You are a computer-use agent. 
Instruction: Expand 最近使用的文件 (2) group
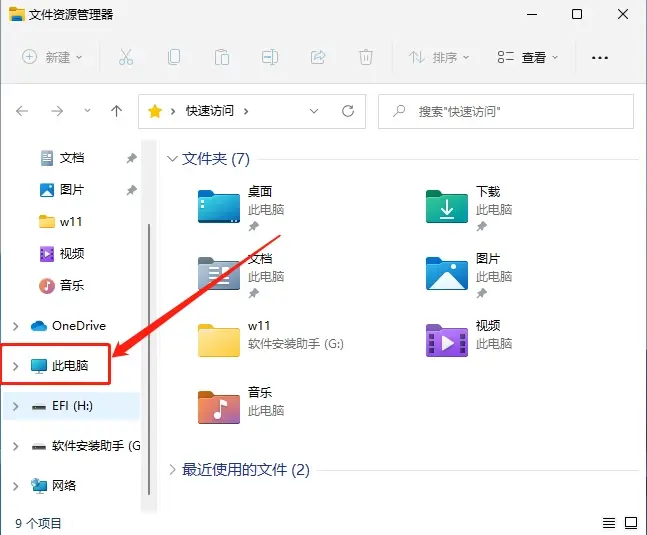172,469
